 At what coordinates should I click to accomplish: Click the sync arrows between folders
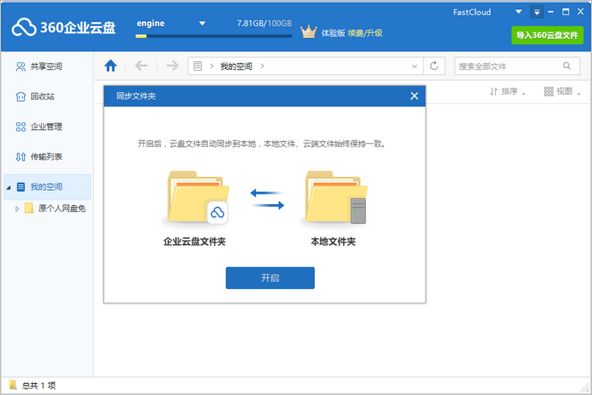click(267, 199)
